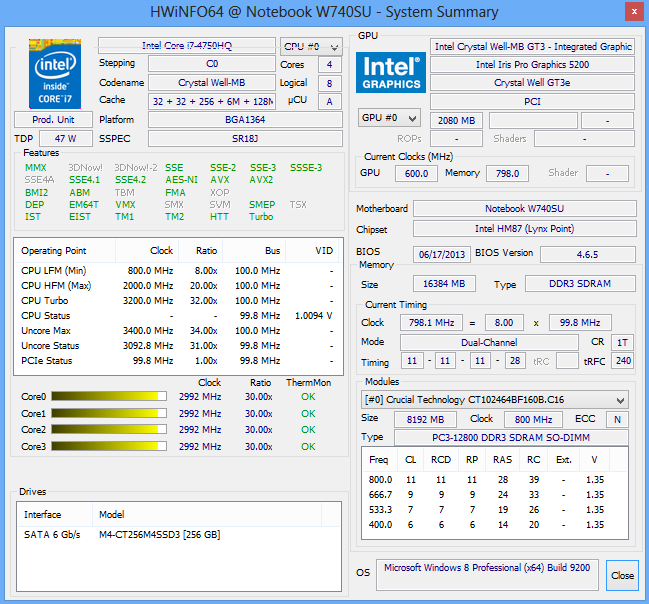Click the Core1 usage bar
Screen dimensions: 649x604
[x=109, y=413]
